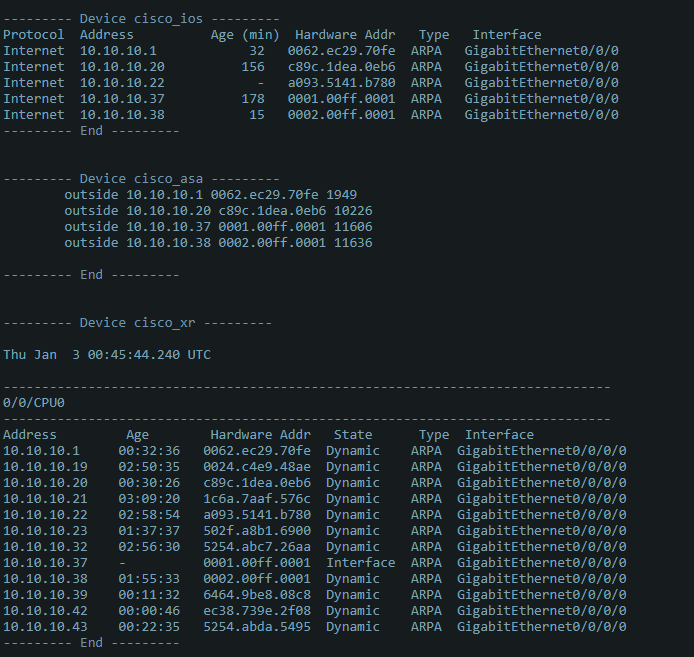The width and height of the screenshot is (694, 657).
Task: Click the ASA age value 10226
Action: point(345,210)
